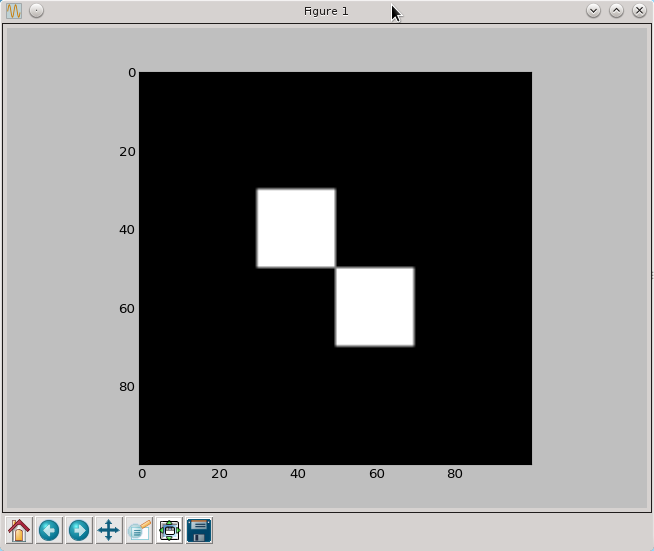Go back to the previous view
Viewport: 654px width, 551px height.
coord(49,530)
